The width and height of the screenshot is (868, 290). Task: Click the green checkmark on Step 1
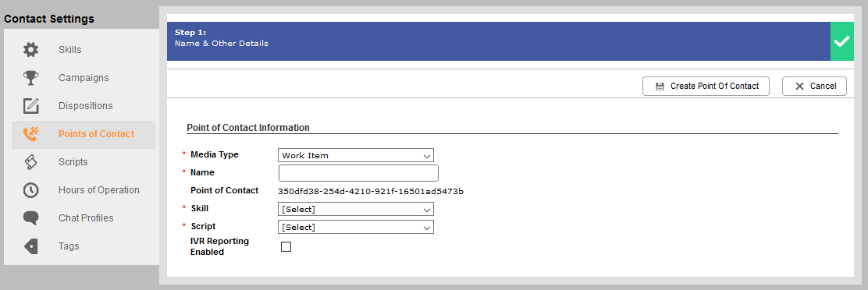pyautogui.click(x=842, y=41)
